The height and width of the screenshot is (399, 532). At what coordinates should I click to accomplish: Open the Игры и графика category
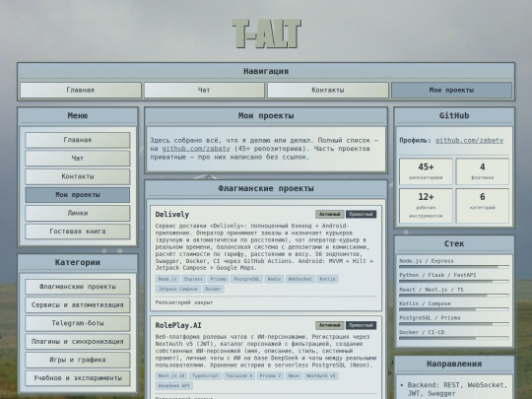point(78,360)
